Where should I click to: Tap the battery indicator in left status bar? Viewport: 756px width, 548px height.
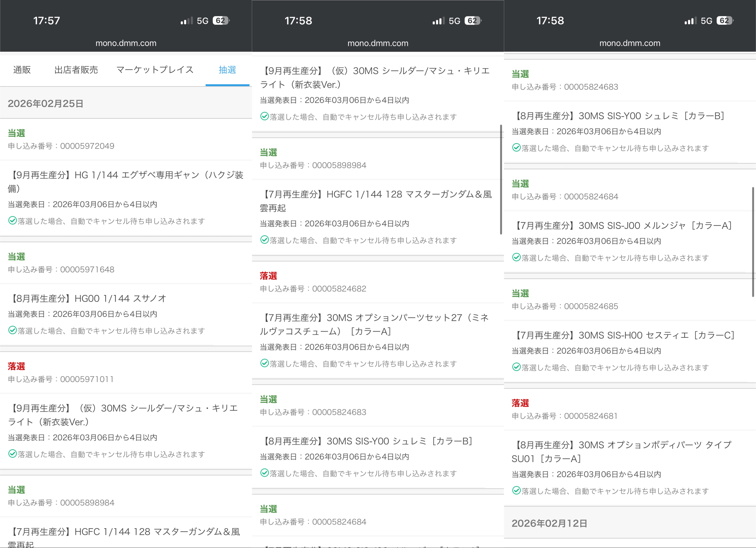pos(221,21)
